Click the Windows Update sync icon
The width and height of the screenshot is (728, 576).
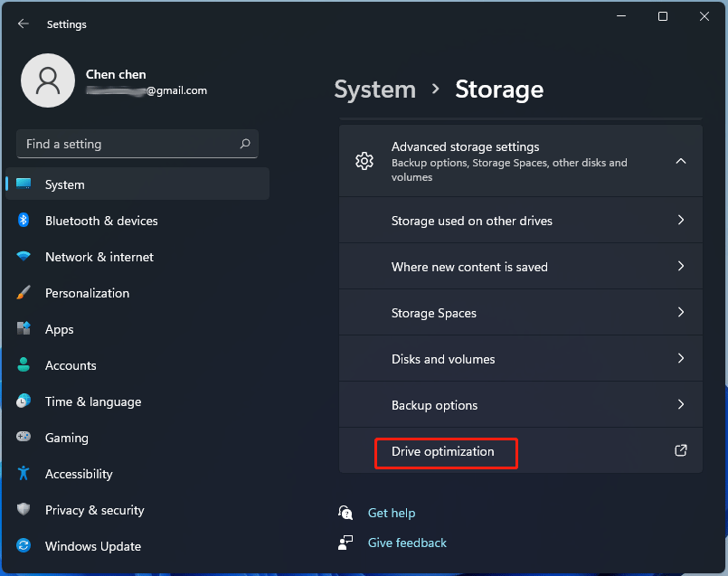click(x=24, y=545)
